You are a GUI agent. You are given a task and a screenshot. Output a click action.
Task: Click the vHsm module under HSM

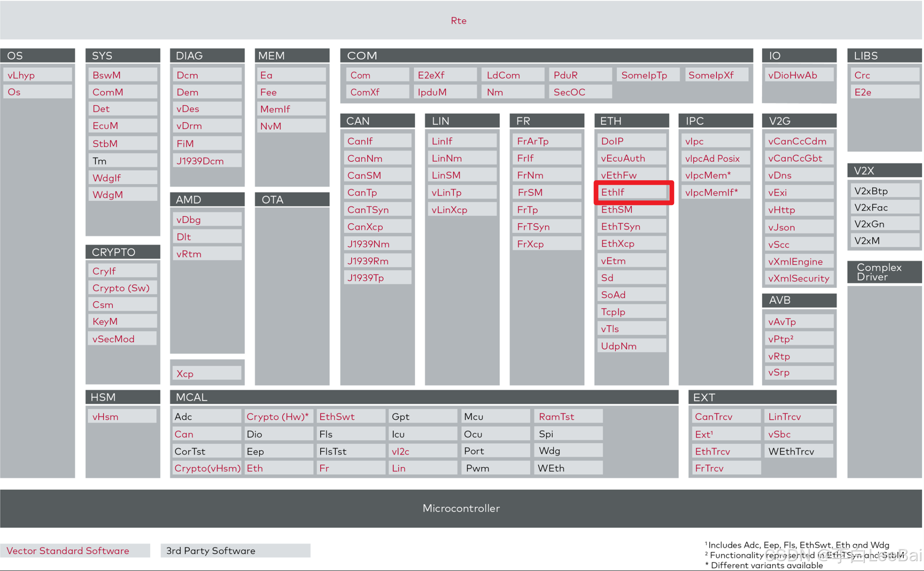tap(122, 417)
